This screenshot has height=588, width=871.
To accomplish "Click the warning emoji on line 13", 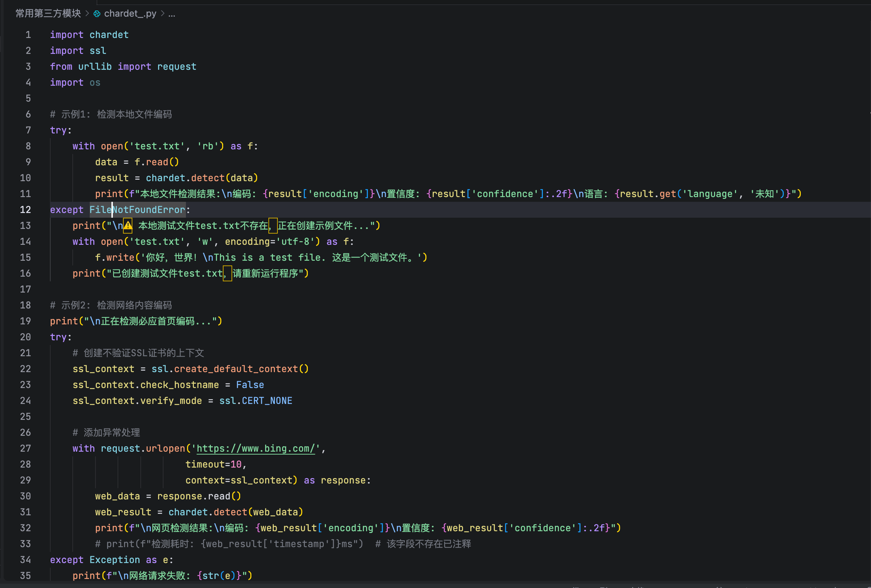I will coord(128,226).
